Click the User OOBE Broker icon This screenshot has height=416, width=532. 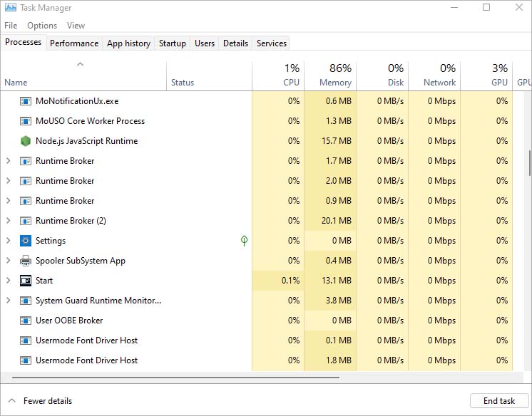(26, 321)
